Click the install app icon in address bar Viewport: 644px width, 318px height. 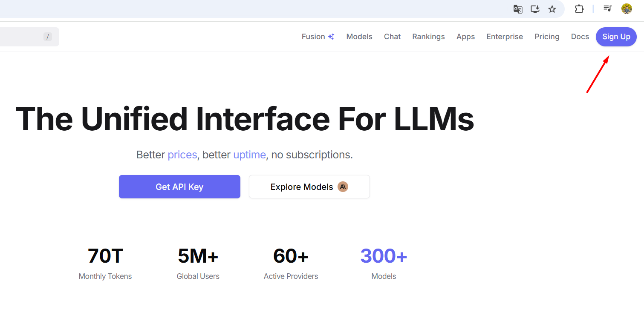point(535,9)
